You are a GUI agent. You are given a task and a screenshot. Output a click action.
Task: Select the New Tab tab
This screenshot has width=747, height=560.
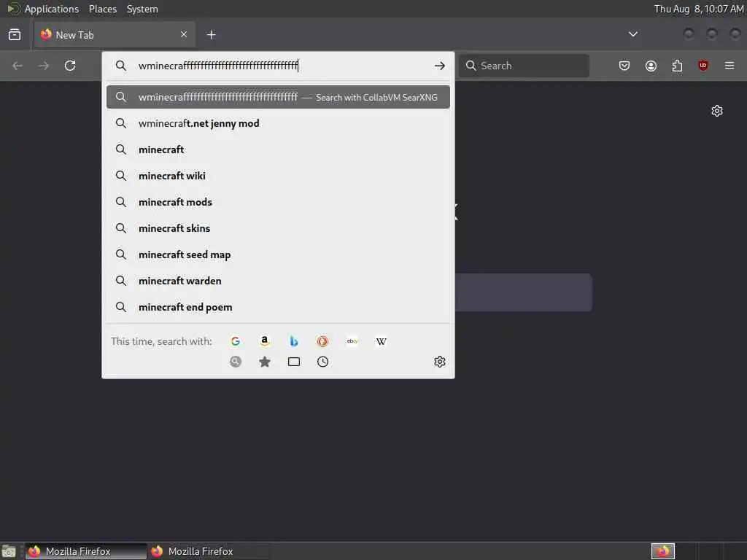click(115, 35)
